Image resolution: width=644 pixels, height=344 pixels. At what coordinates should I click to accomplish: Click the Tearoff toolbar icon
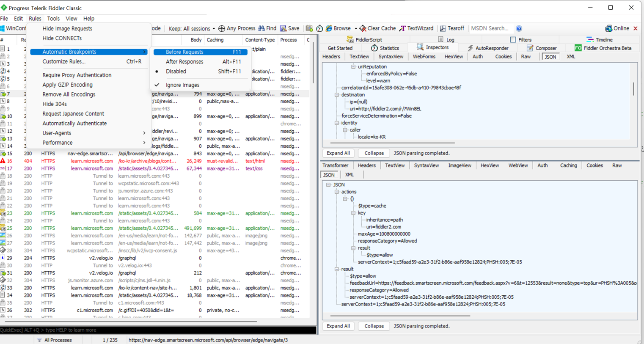click(443, 28)
